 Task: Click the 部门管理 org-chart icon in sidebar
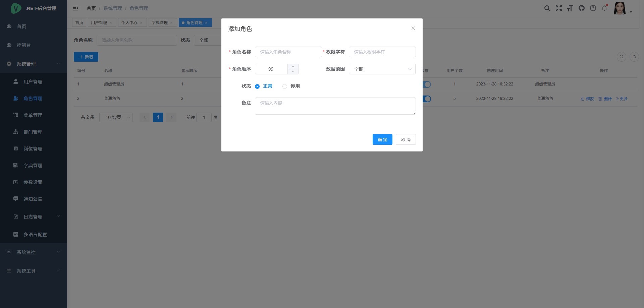click(16, 132)
